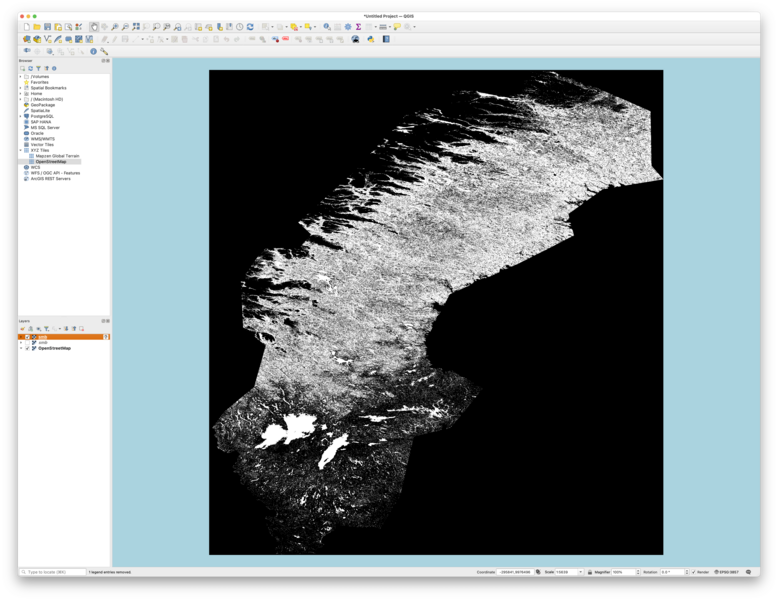This screenshot has width=778, height=600.
Task: Toggle the OpenStreetMap layer visibility checkbox
Action: point(27,348)
